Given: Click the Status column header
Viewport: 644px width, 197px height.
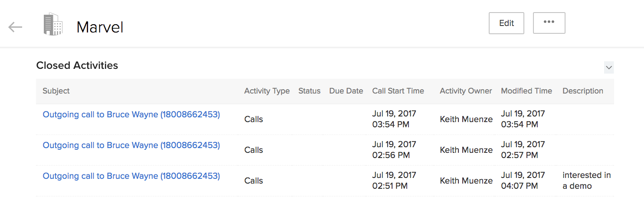Looking at the screenshot, I should [309, 91].
